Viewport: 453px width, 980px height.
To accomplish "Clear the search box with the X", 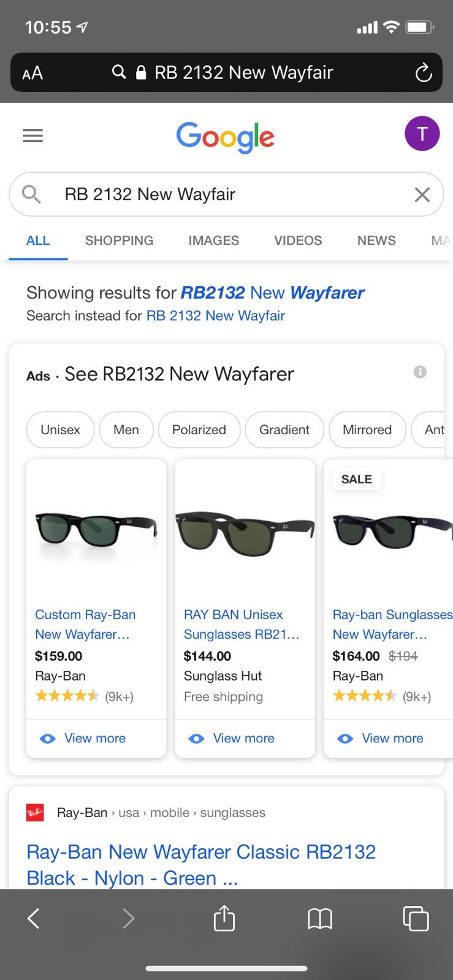I will point(422,195).
